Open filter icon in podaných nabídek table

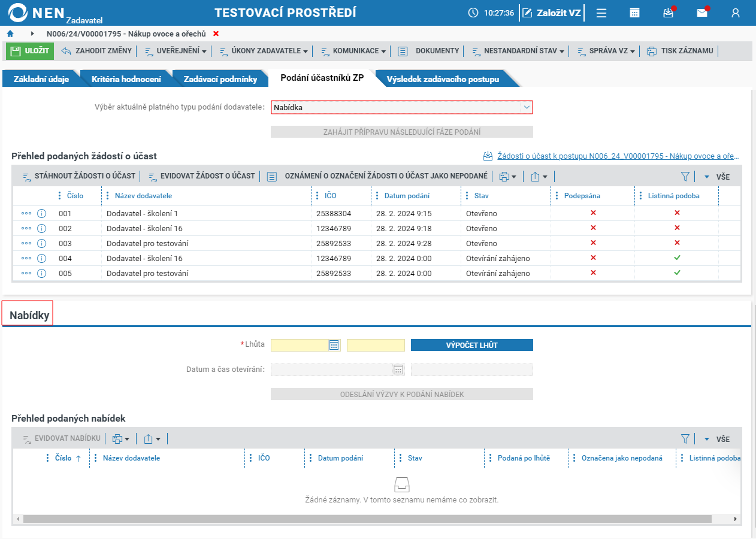click(x=685, y=439)
